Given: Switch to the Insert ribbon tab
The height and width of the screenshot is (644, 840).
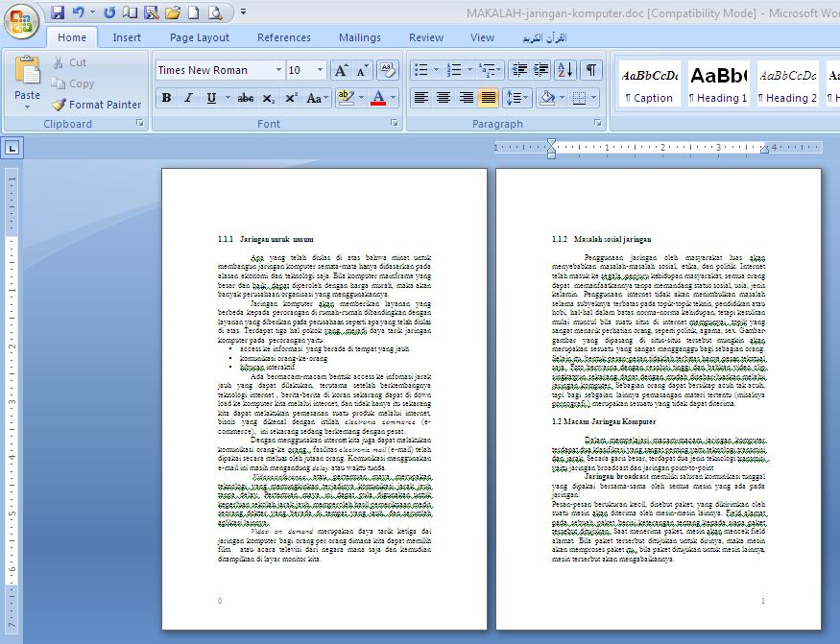Looking at the screenshot, I should click(128, 37).
